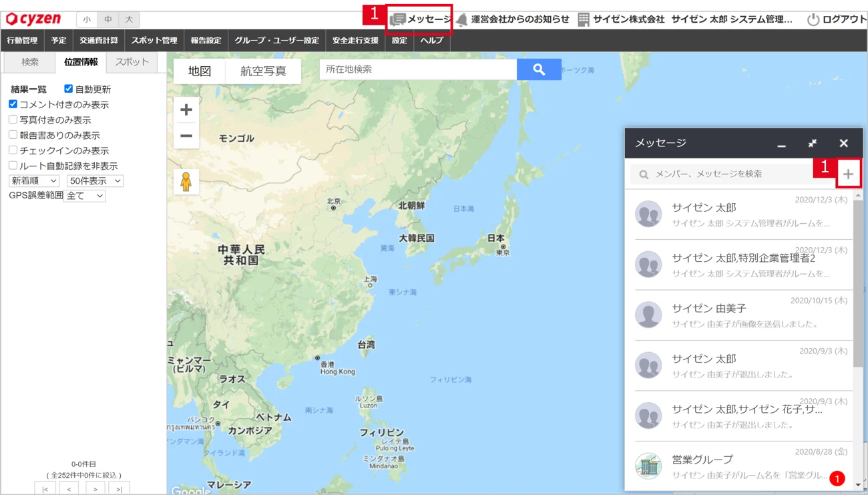Create new message room with plus icon
Viewport: 868px width, 495px height.
(x=848, y=174)
